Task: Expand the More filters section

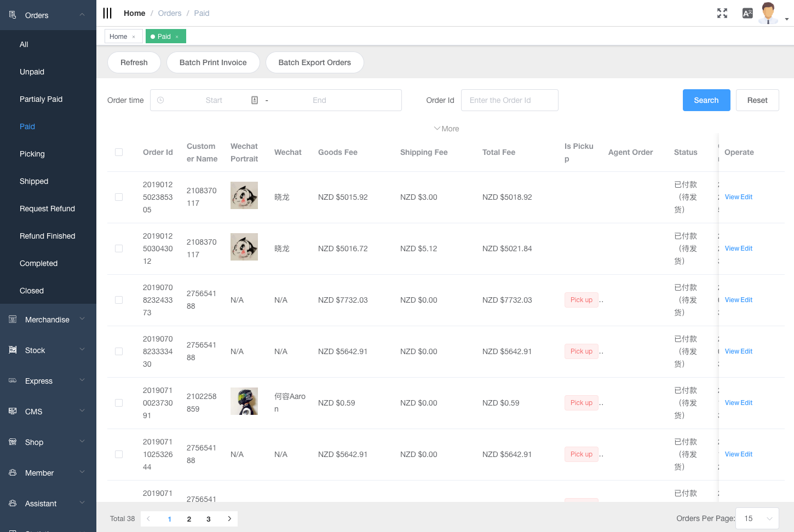Action: point(446,128)
